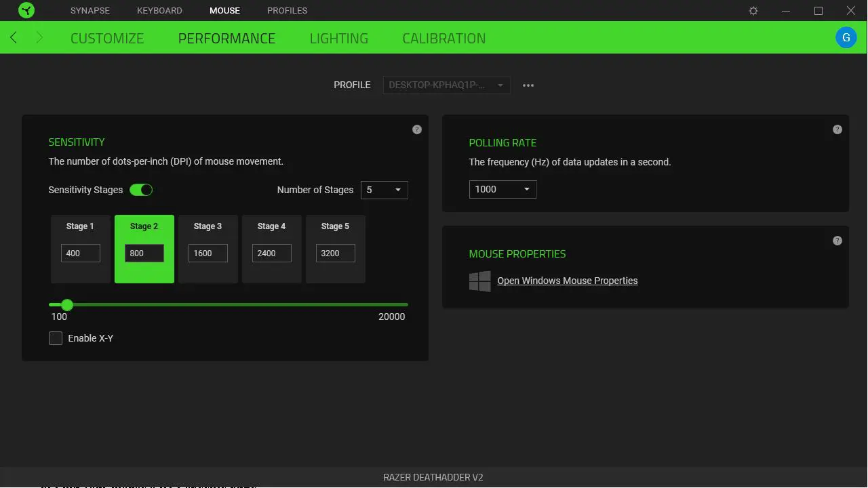Open the Mouse Properties help tooltip
The image size is (868, 488).
(837, 240)
